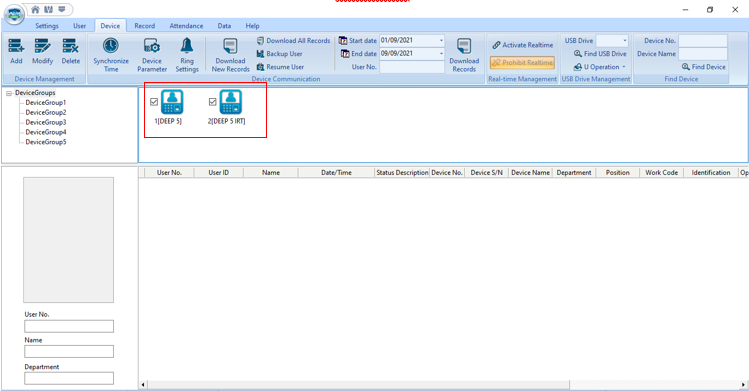This screenshot has width=749, height=391.
Task: Select DeviceGroup3 in tree
Action: pos(46,122)
